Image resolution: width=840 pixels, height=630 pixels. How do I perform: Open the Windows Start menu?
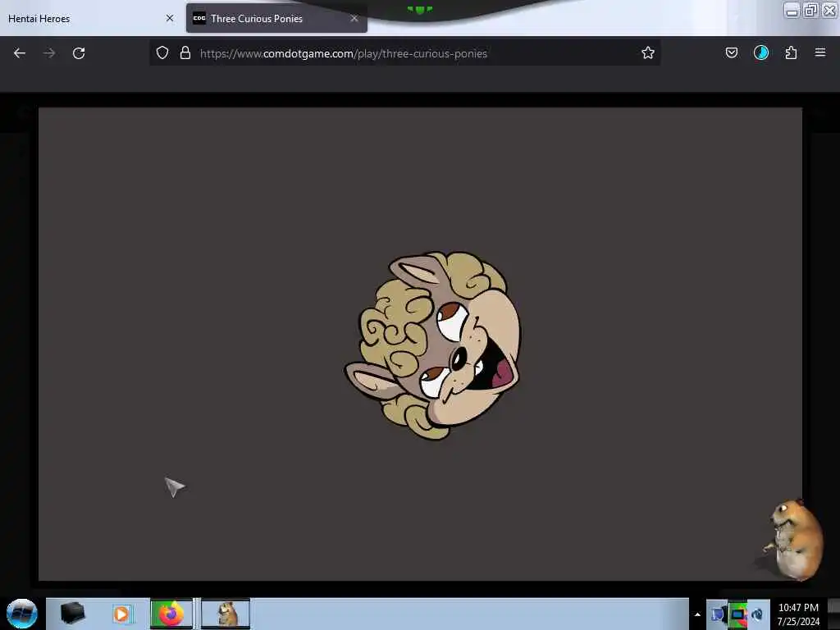22,614
